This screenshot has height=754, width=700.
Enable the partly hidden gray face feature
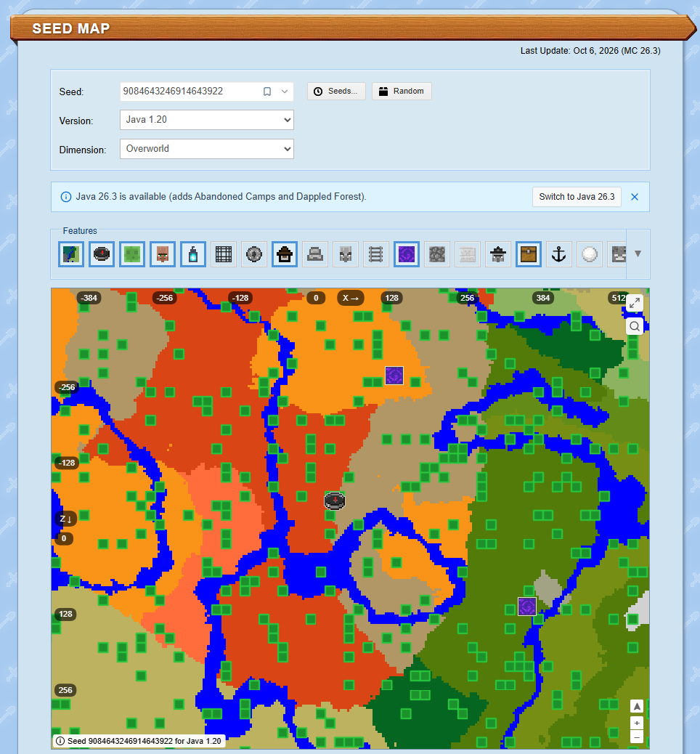click(617, 254)
